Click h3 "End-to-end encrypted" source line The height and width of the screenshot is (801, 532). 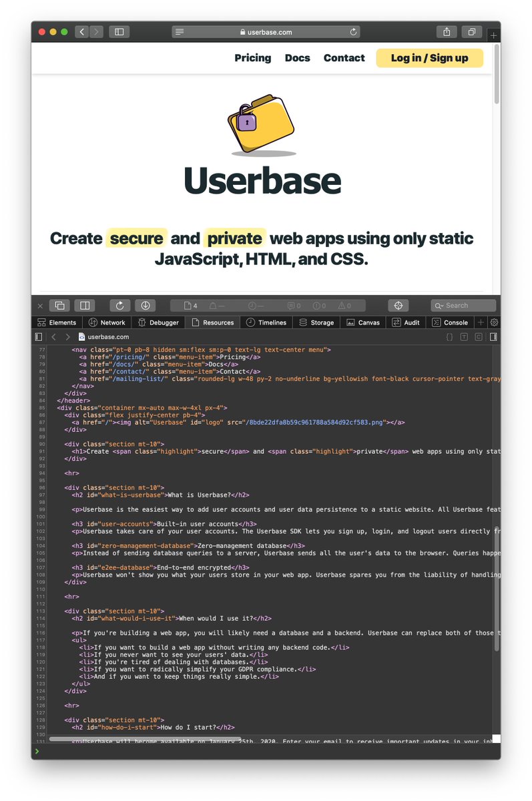click(160, 567)
